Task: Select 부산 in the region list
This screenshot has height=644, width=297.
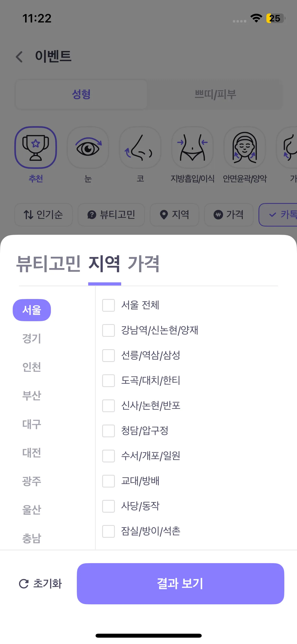Action: coord(32,395)
